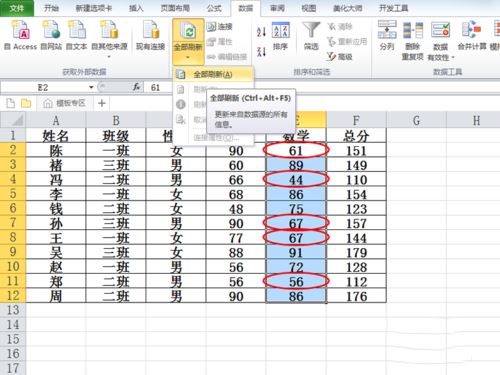This screenshot has height=375, width=500.
Task: Click Clear filter (清除)
Action: tap(340, 26)
